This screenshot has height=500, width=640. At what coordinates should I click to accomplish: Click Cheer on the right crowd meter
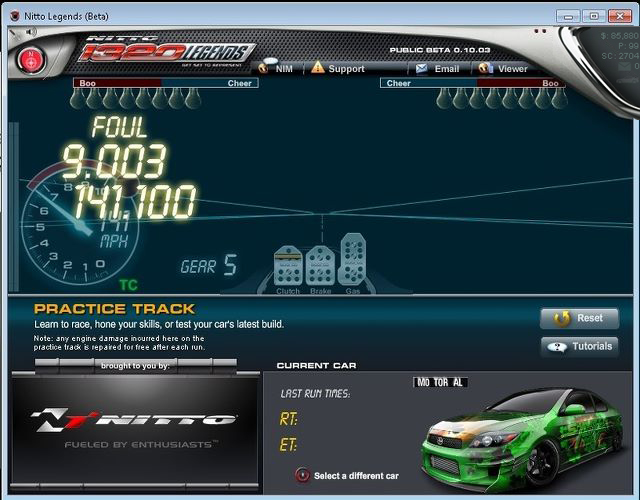point(398,83)
